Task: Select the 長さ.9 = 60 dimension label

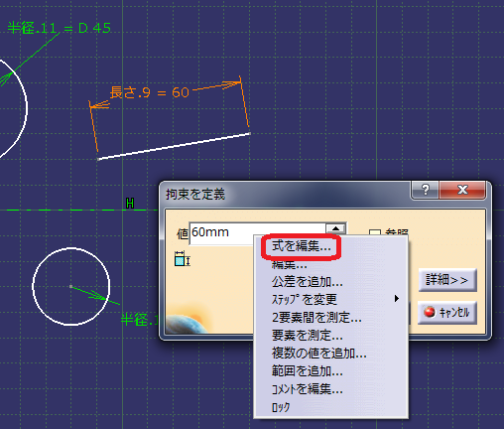Action: click(150, 92)
